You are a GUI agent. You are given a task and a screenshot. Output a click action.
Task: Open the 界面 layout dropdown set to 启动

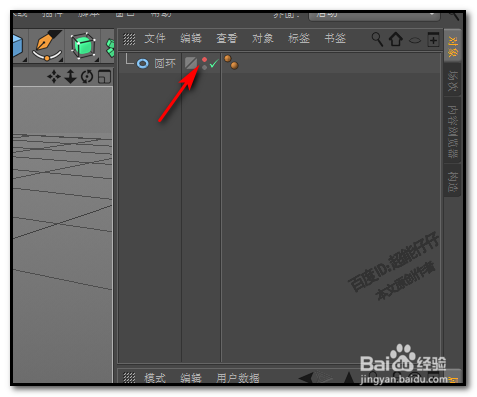(374, 15)
